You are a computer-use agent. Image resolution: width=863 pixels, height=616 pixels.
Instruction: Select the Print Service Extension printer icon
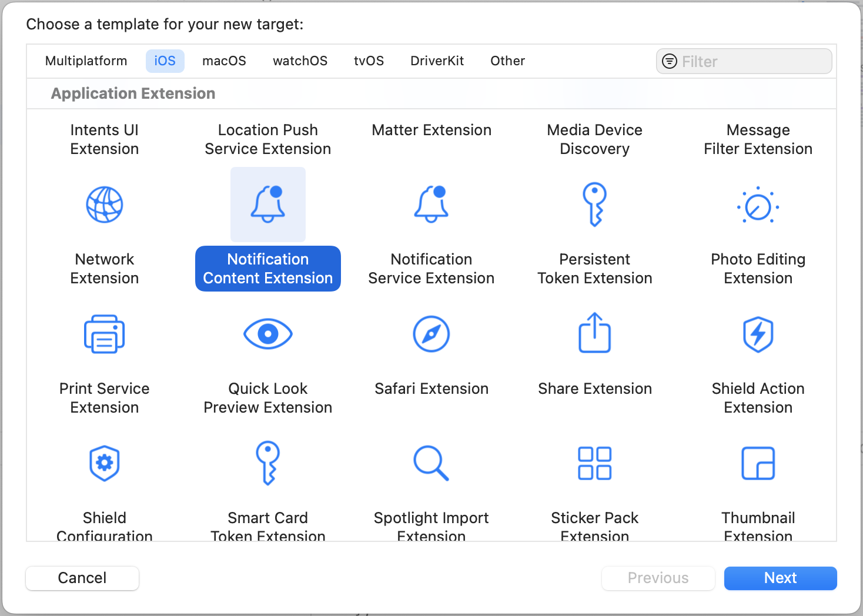[105, 334]
